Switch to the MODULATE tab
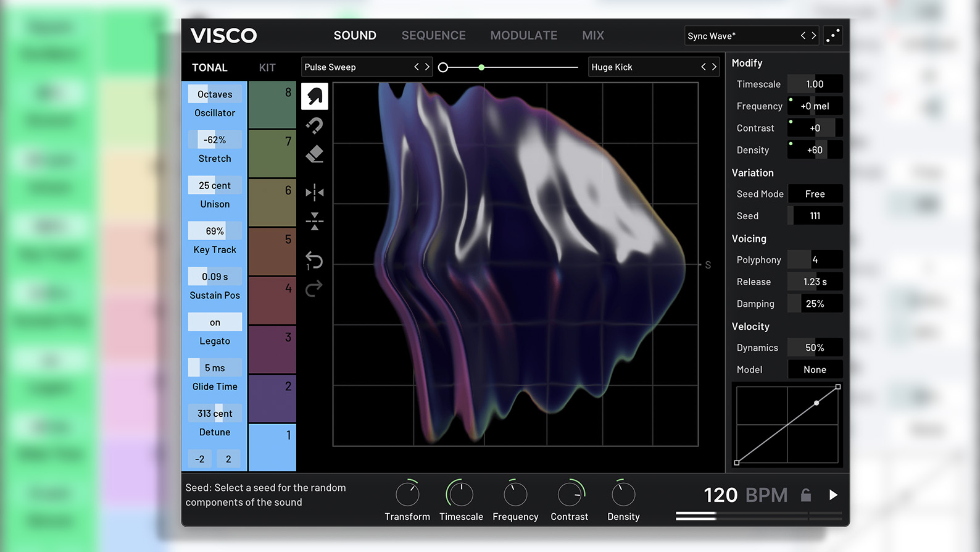Viewport: 980px width, 552px height. 524,36
